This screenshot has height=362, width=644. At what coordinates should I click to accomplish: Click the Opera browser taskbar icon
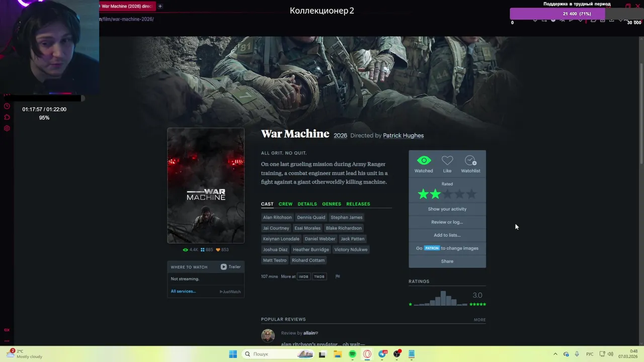(367, 354)
